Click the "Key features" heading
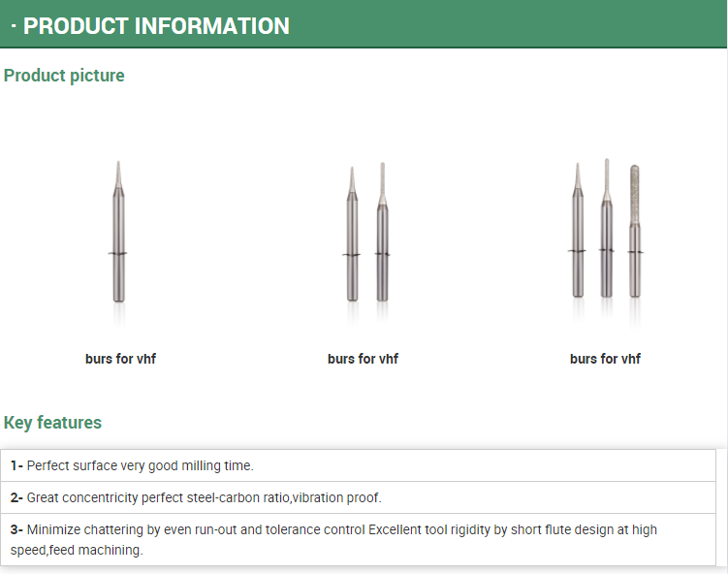Image resolution: width=728 pixels, height=574 pixels. [x=52, y=423]
